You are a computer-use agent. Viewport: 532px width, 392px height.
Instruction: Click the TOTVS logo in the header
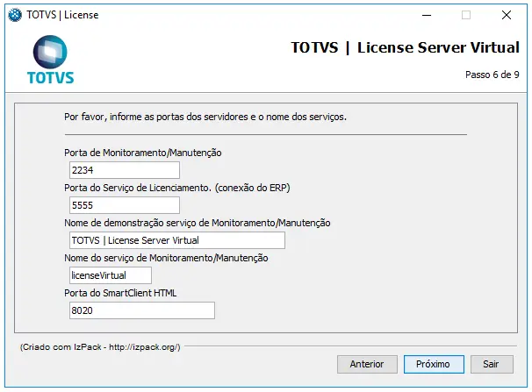[x=50, y=61]
